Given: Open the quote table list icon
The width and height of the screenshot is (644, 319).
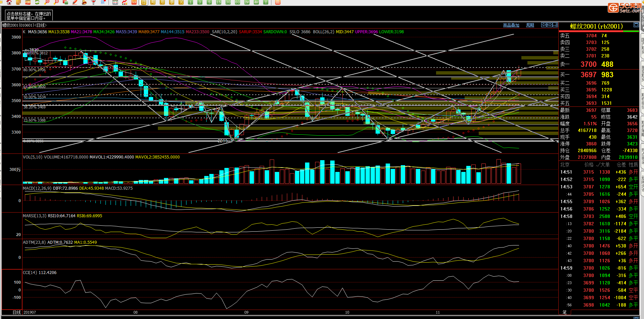Looking at the screenshot, I should 115,2.
